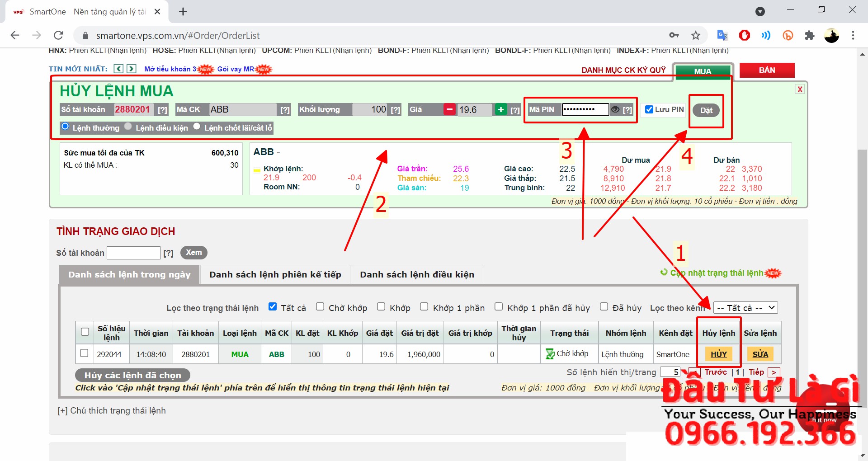868x461 pixels.
Task: Check the Đã hủy filter
Action: click(x=604, y=306)
